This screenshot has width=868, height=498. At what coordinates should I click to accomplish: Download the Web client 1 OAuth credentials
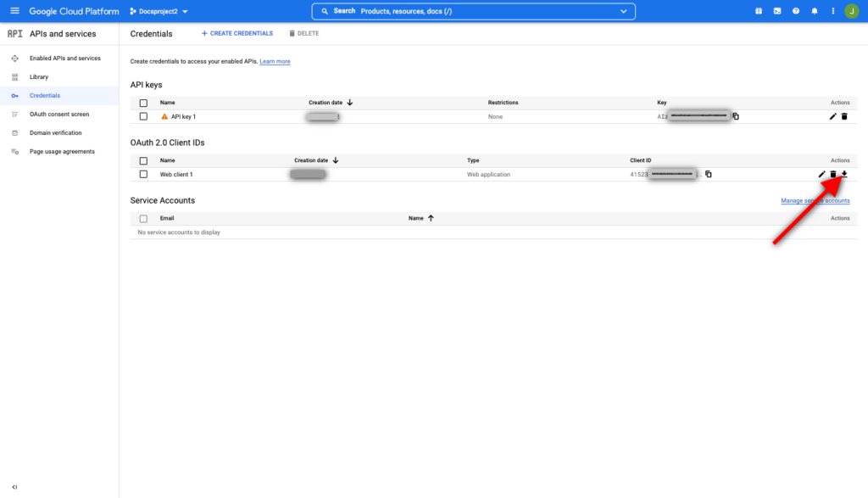pyautogui.click(x=844, y=174)
